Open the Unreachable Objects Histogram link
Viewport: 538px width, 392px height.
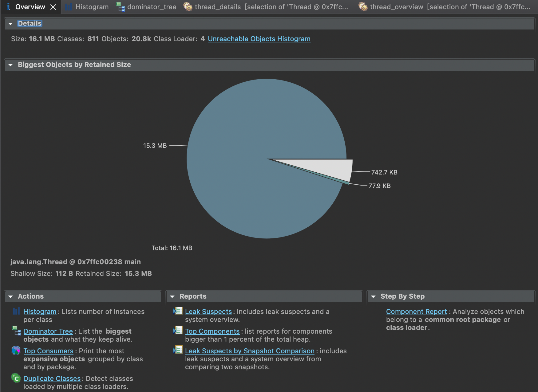coord(259,39)
